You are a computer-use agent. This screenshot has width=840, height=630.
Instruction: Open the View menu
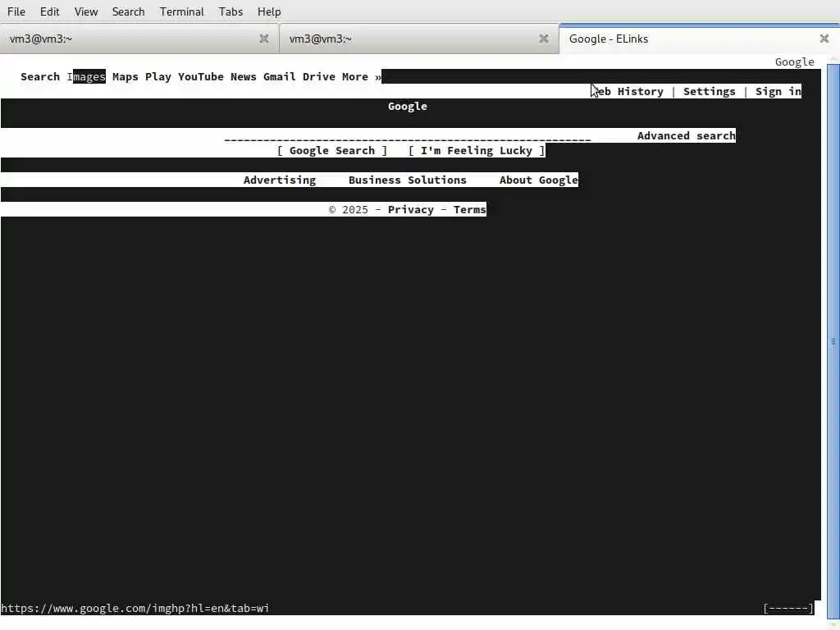coord(85,11)
